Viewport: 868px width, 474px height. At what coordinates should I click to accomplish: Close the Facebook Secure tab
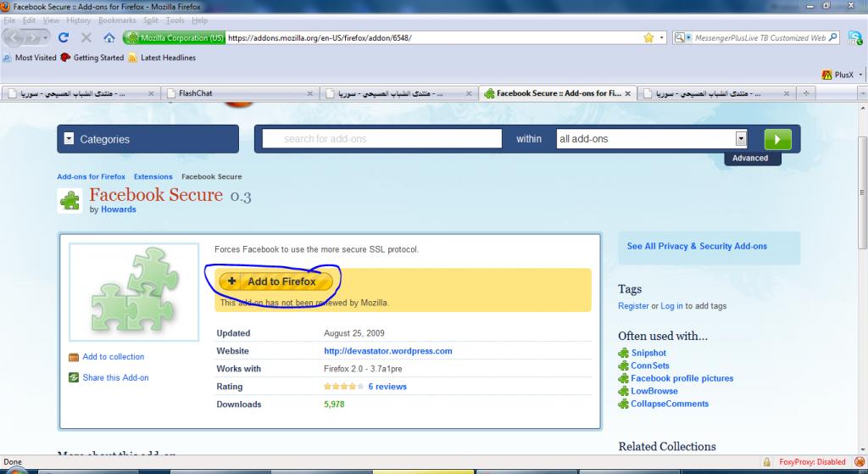(x=627, y=93)
